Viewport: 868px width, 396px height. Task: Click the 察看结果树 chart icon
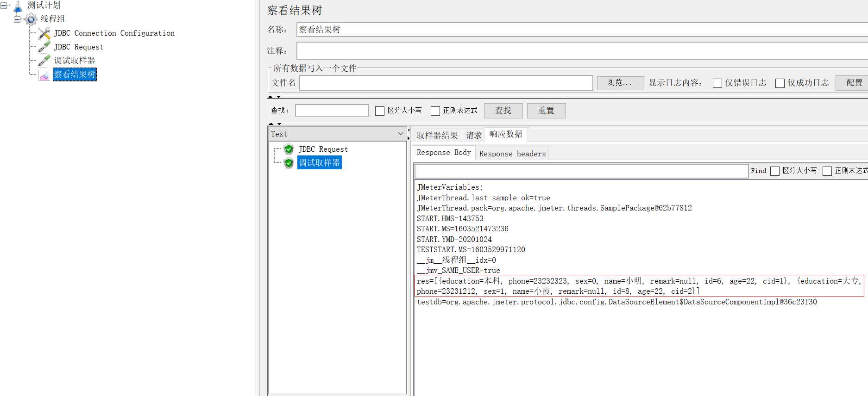pos(44,75)
